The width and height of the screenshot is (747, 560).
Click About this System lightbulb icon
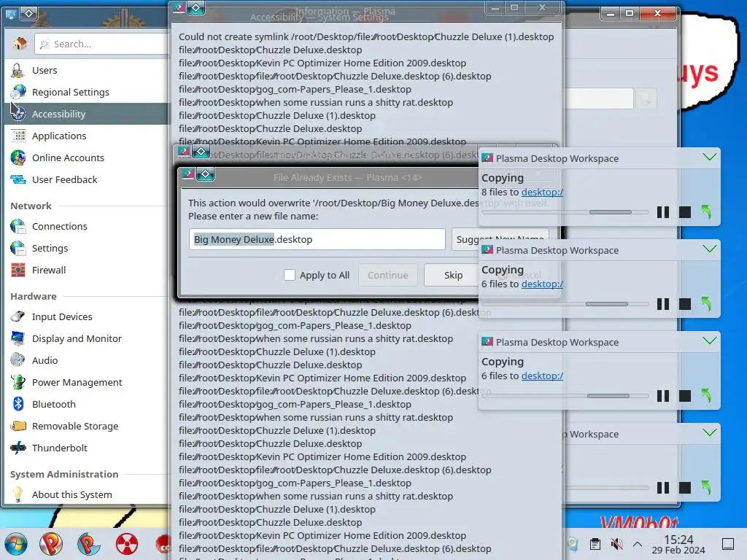(18, 495)
